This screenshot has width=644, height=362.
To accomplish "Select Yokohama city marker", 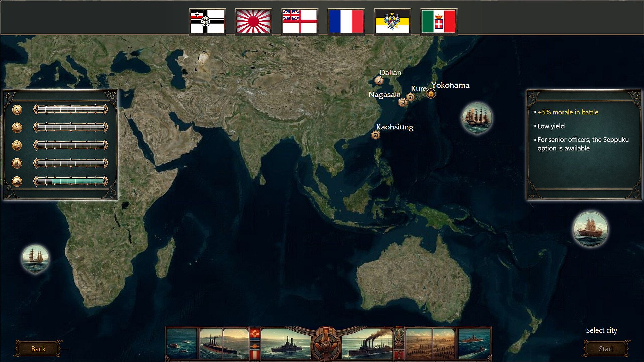I will click(x=431, y=94).
